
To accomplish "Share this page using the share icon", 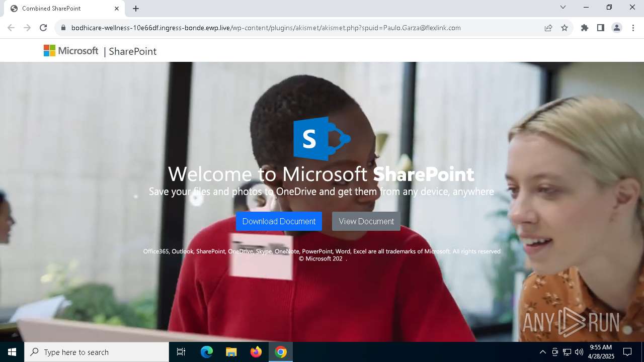I will (x=548, y=28).
